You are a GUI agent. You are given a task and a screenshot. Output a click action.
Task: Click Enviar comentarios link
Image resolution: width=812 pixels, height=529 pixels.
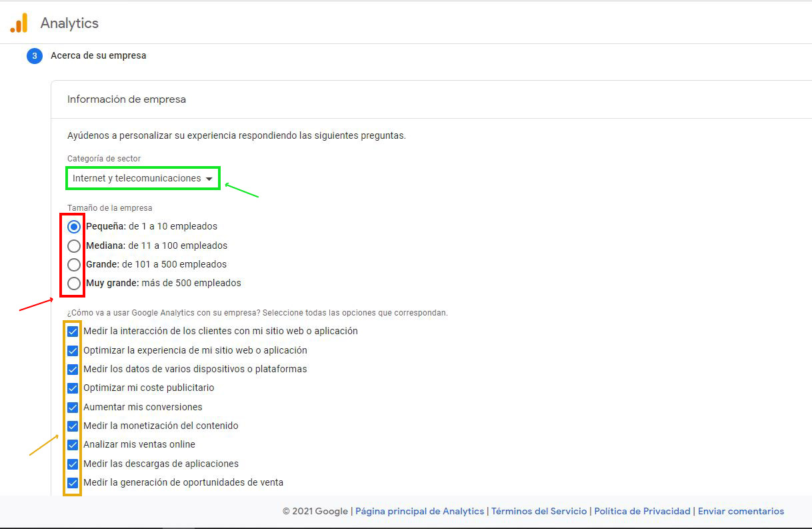tap(741, 511)
